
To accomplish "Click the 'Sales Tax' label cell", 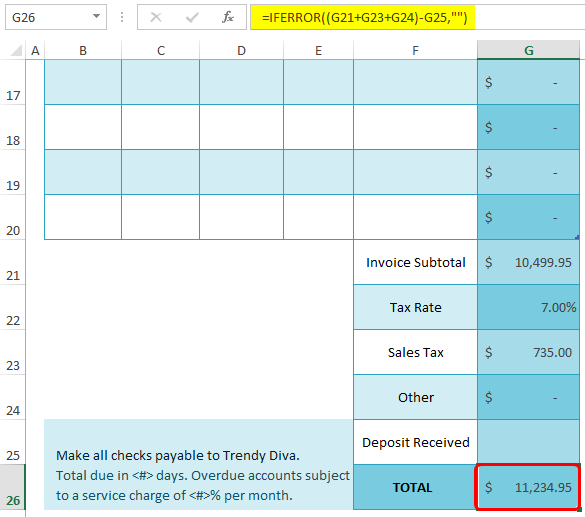I will pos(415,352).
